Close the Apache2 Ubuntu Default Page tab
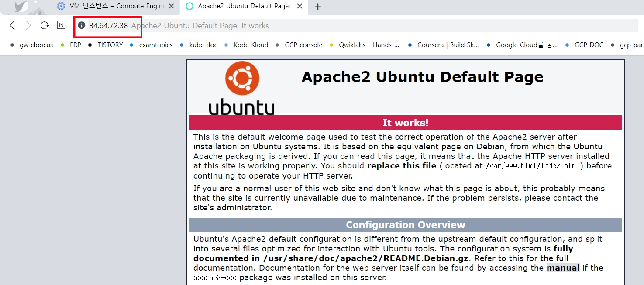This screenshot has height=285, width=644. (x=299, y=7)
